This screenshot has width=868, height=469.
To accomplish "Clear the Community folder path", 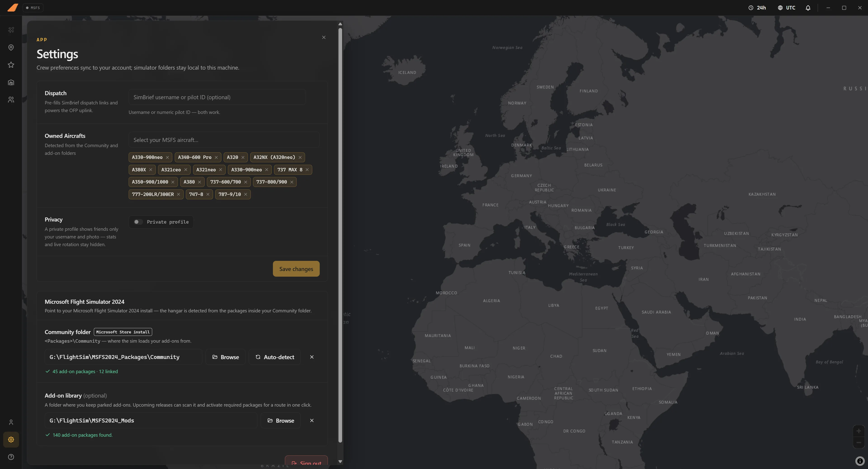I will point(312,357).
